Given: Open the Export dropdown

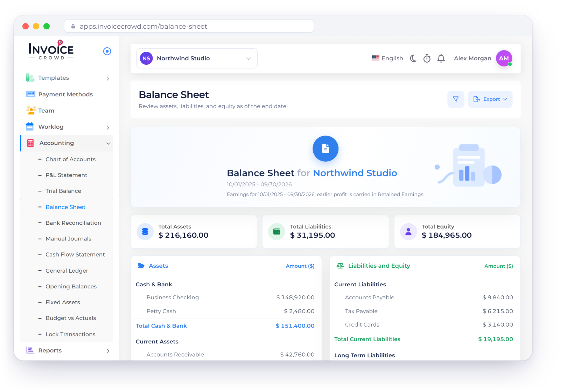Looking at the screenshot, I should (490, 99).
